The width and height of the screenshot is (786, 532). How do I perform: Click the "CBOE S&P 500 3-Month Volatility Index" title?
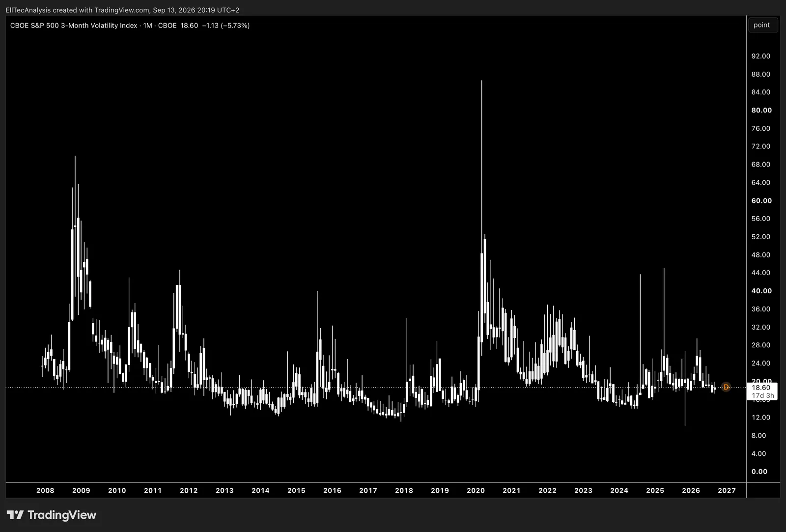pyautogui.click(x=74, y=26)
